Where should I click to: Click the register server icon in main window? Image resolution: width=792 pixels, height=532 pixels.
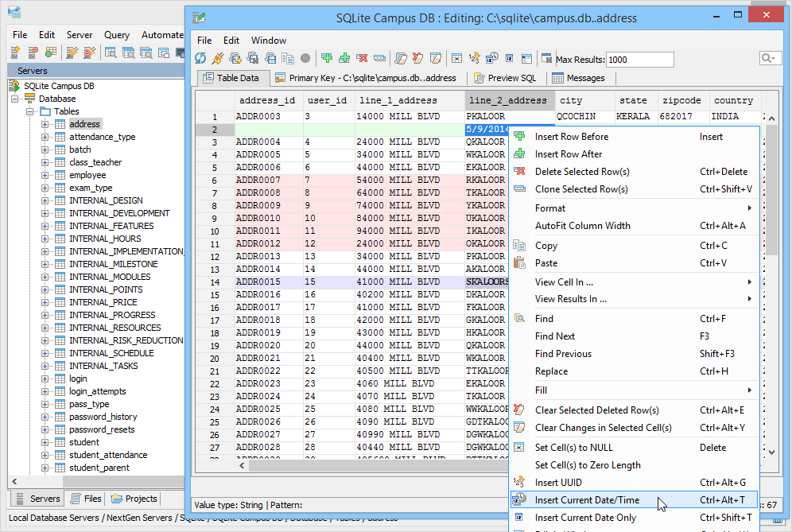pyautogui.click(x=15, y=52)
